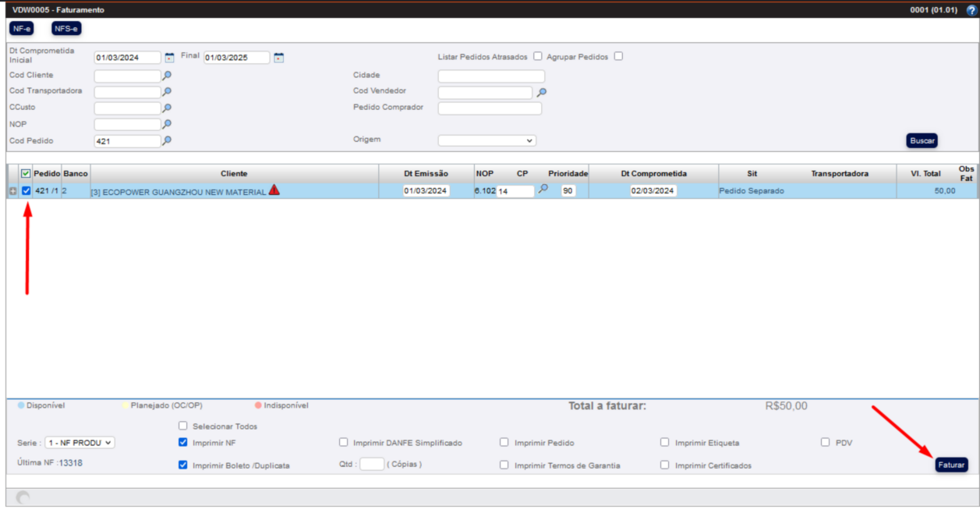Switch to the NF-e tab
The image size is (980, 527).
pos(22,29)
